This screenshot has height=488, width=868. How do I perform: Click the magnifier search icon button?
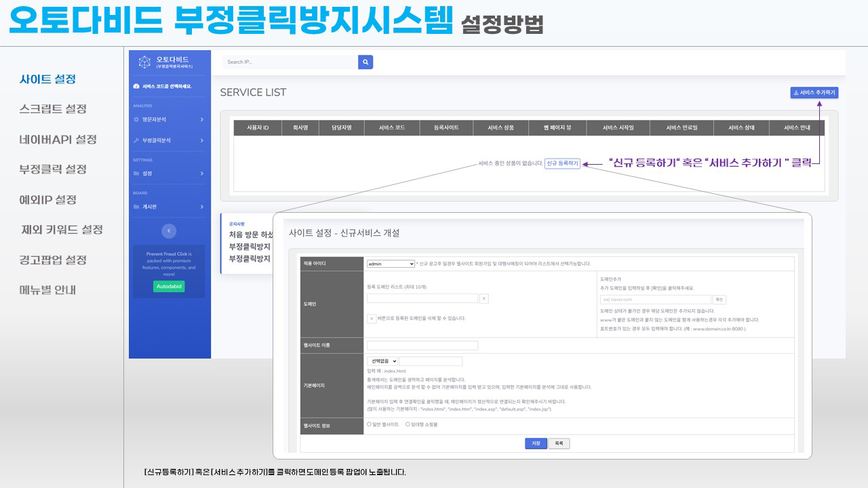coord(366,62)
